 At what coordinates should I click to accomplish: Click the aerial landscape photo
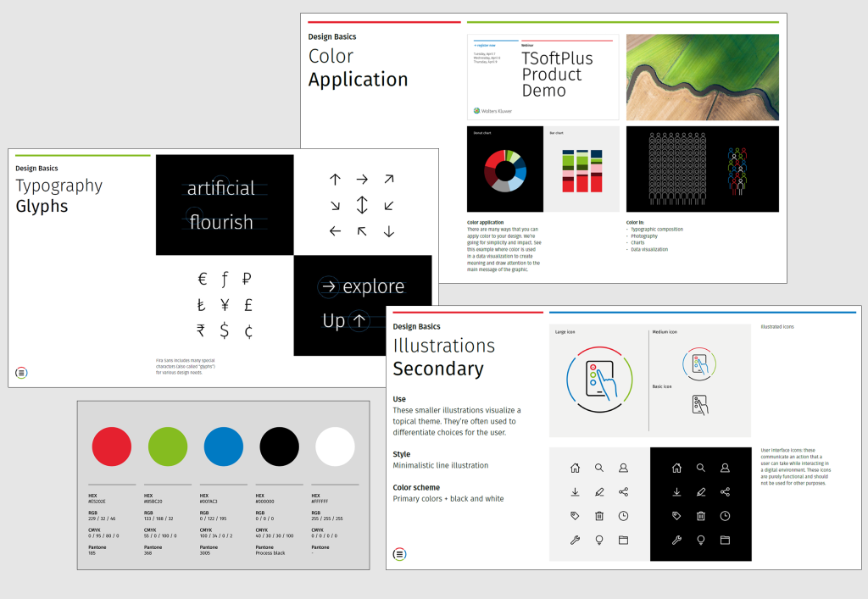702,77
